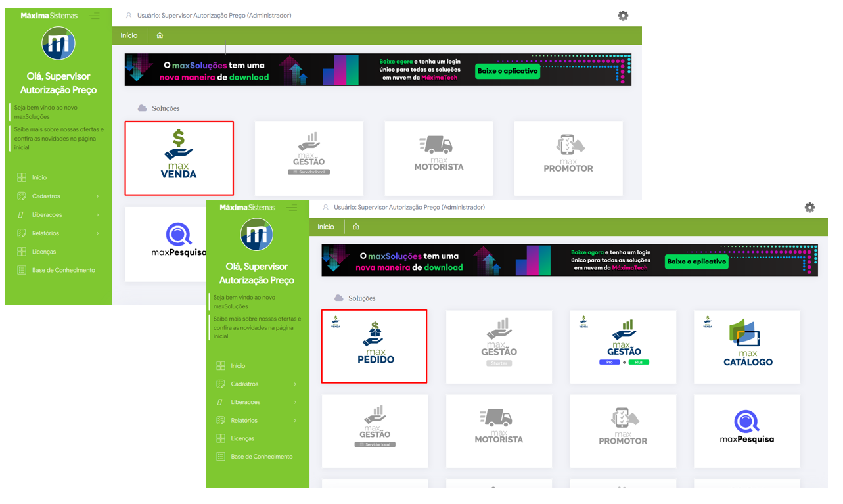Open the max VENDA solution tile
This screenshot has height=504, width=843.
click(179, 158)
